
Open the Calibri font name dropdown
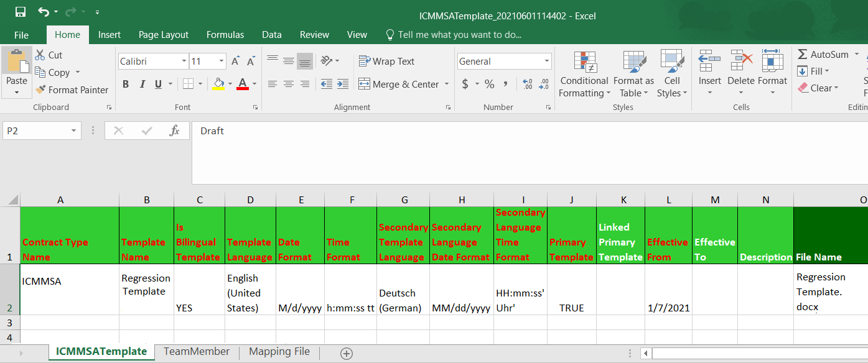coord(184,61)
